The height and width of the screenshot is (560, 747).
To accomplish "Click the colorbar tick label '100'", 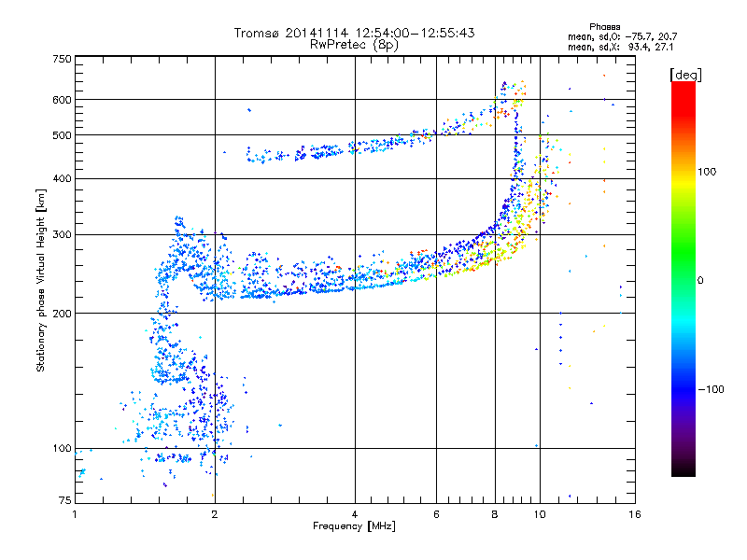I will click(707, 172).
